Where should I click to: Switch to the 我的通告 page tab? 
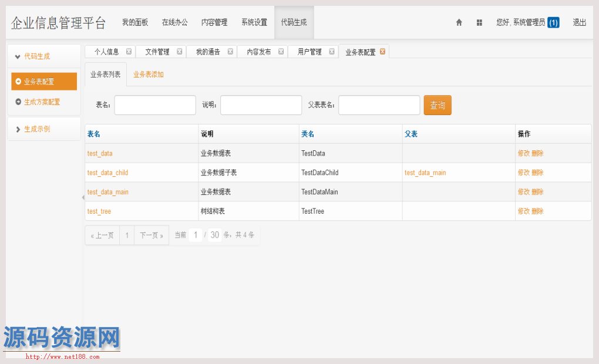208,52
